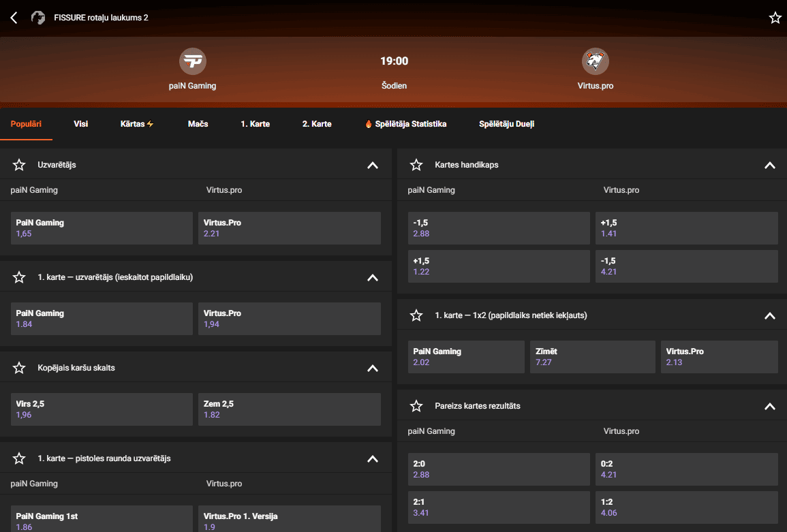787x532 pixels.
Task: Pick PaiN Gaming map 1 winner 1.84
Action: click(x=102, y=319)
